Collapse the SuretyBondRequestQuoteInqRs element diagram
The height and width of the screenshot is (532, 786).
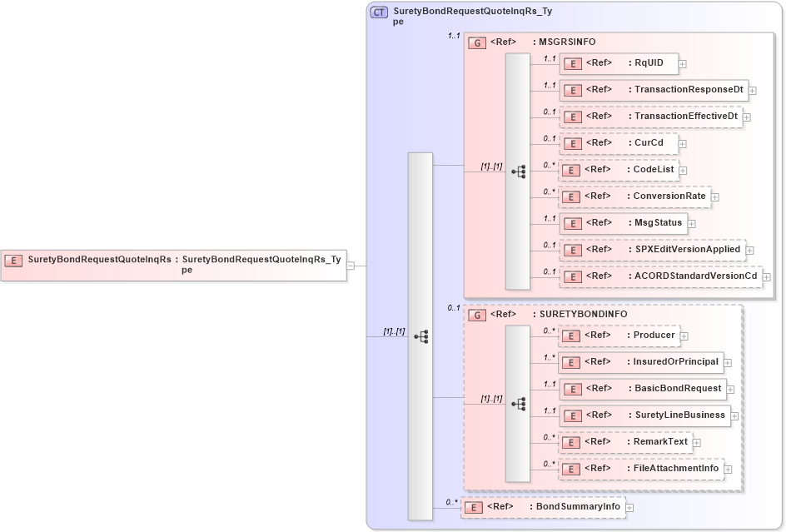[x=351, y=266]
